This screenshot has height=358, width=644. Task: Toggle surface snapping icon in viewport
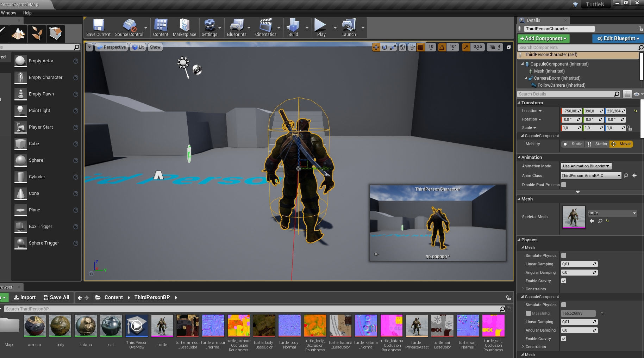coord(412,47)
